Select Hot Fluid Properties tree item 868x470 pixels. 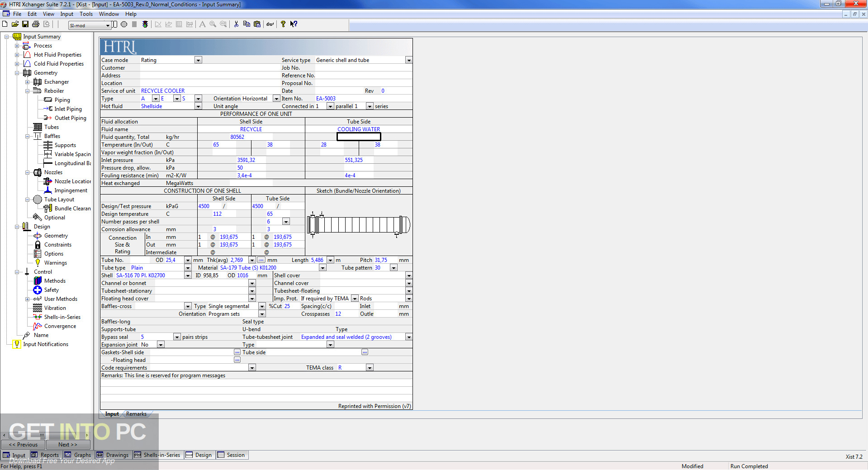tap(57, 55)
